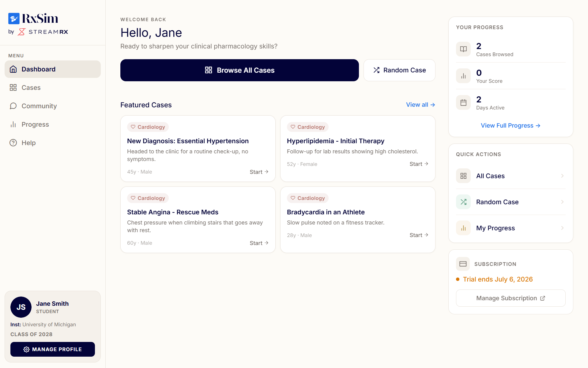Start the Hyperlipidemia Initial Therapy case
The width and height of the screenshot is (588, 368).
point(419,164)
